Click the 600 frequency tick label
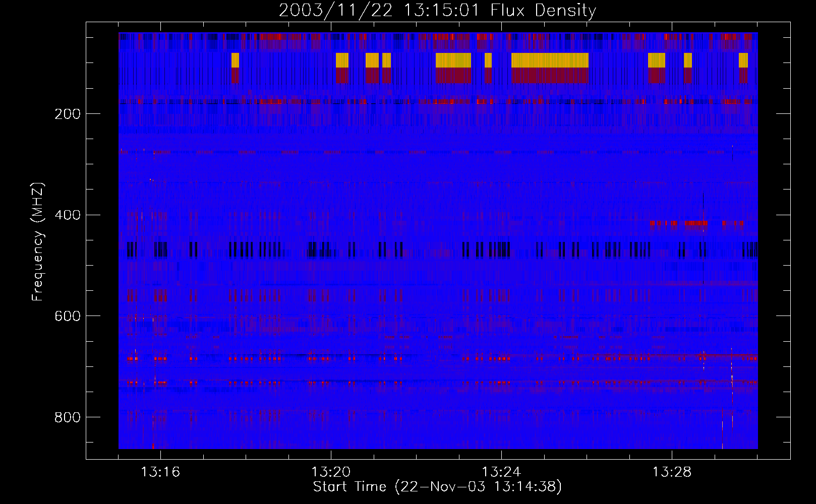816x504 pixels. (x=68, y=316)
